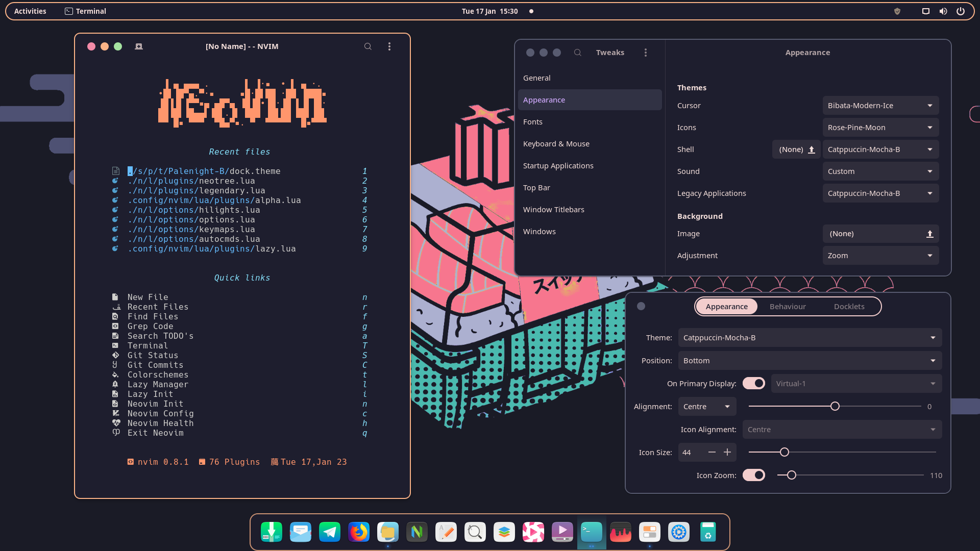Click the Icon Size value field 44
The height and width of the screenshot is (551, 980).
[692, 452]
